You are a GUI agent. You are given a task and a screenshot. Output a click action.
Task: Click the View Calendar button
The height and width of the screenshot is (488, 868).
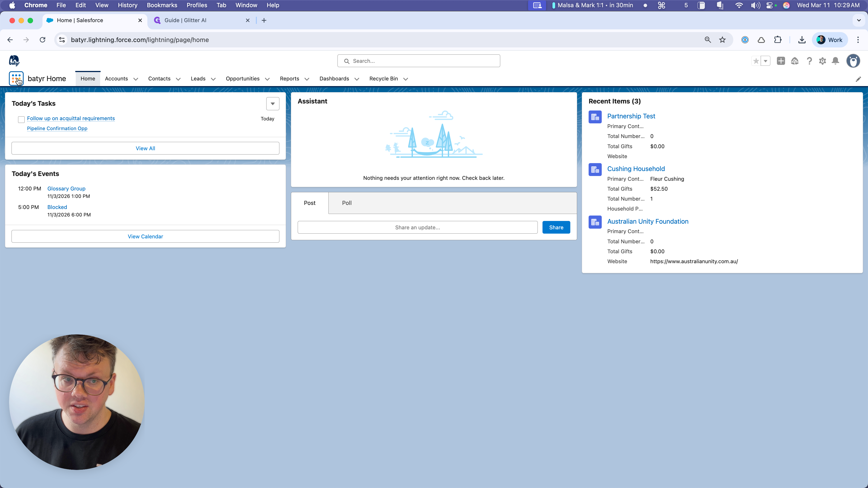tap(145, 236)
